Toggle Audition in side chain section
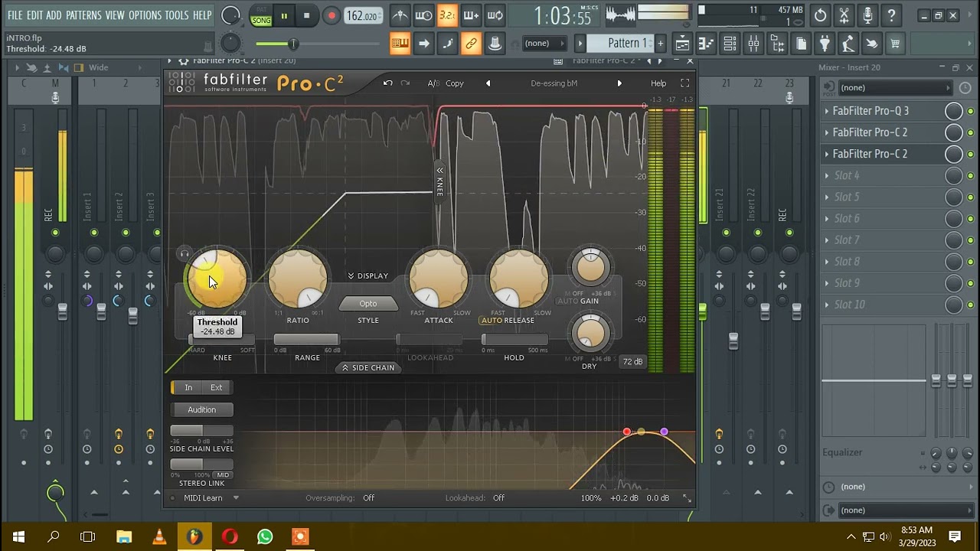This screenshot has width=980, height=551. tap(201, 409)
